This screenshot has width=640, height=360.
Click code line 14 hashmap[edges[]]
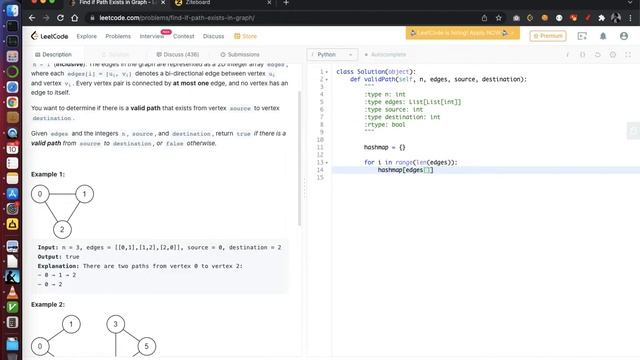[405, 170]
